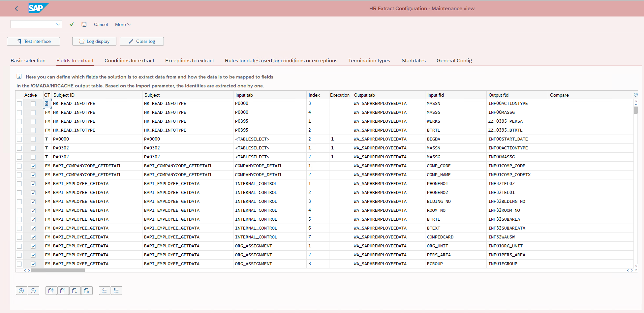Image resolution: width=644 pixels, height=313 pixels.
Task: Go to next page (single down arrow)
Action: 75,291
